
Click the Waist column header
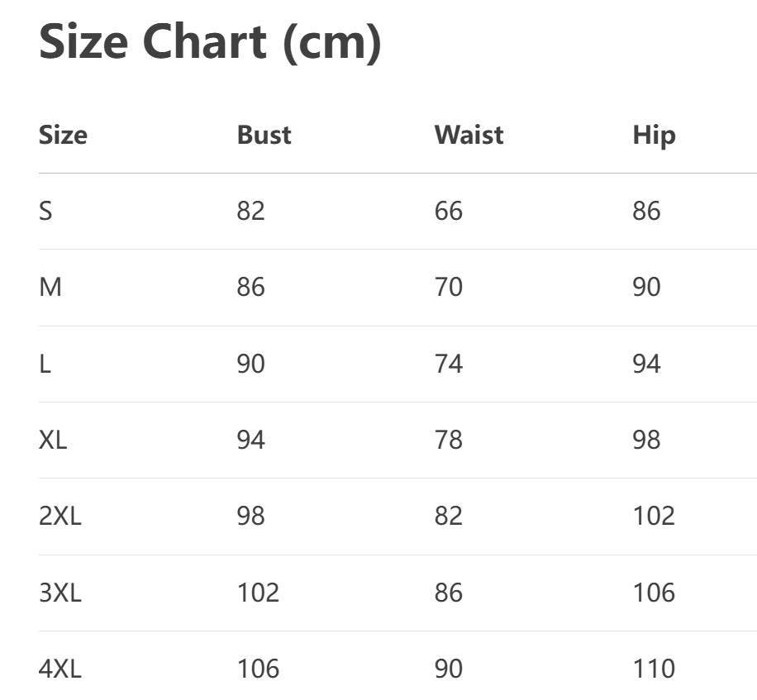pos(469,135)
